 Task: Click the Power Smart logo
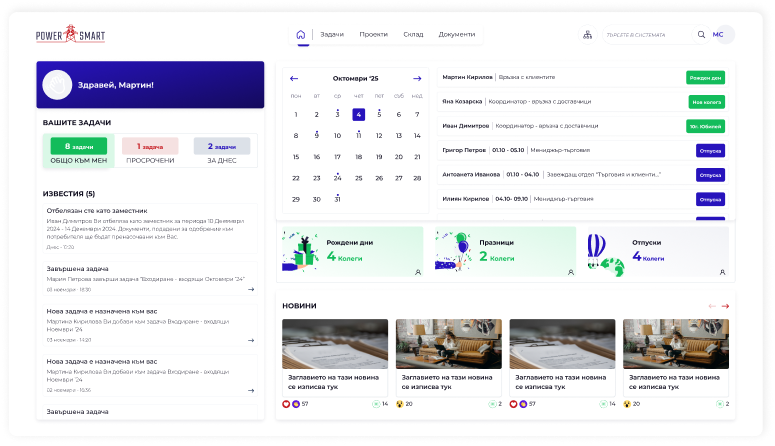pyautogui.click(x=70, y=34)
